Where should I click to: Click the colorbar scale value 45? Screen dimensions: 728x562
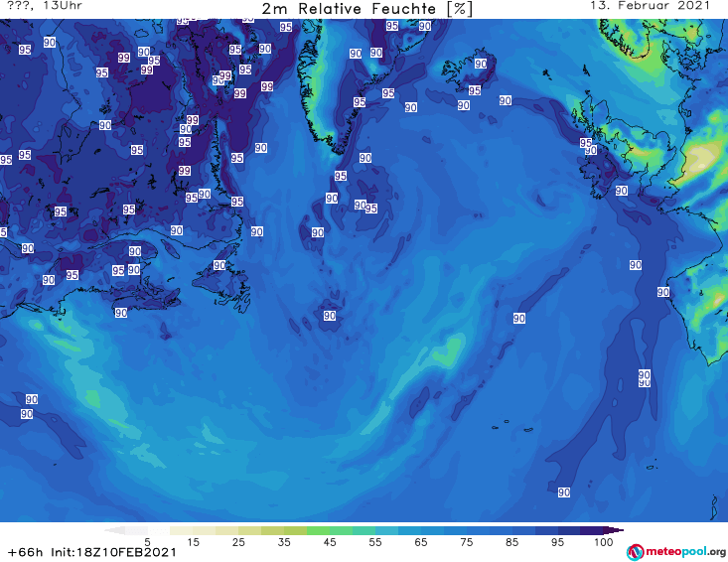click(x=330, y=542)
